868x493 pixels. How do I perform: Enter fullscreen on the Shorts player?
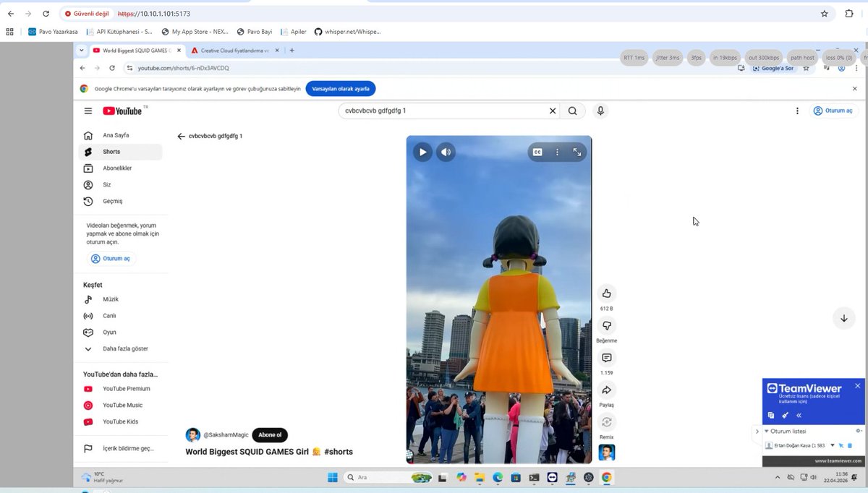[577, 152]
